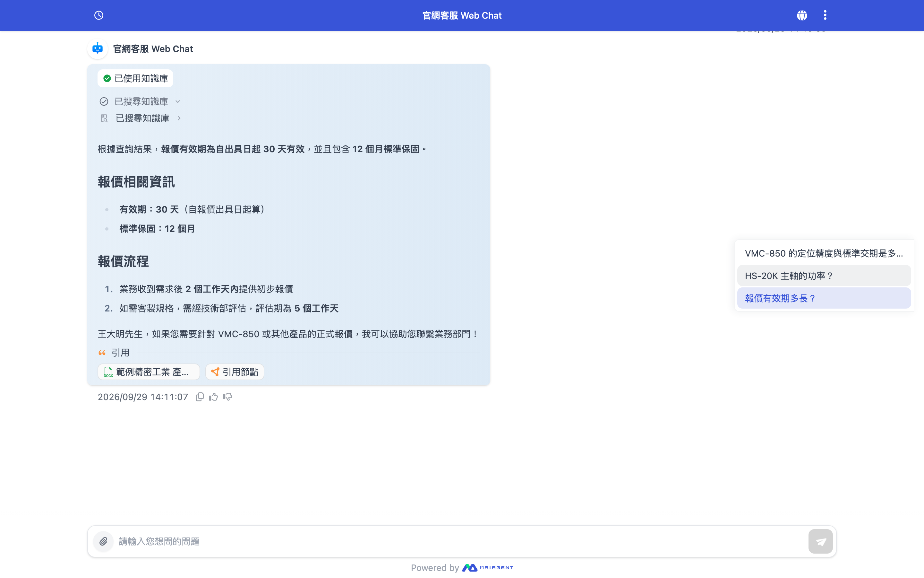Image resolution: width=924 pixels, height=578 pixels.
Task: Click the 報價流程 heading
Action: tap(123, 261)
